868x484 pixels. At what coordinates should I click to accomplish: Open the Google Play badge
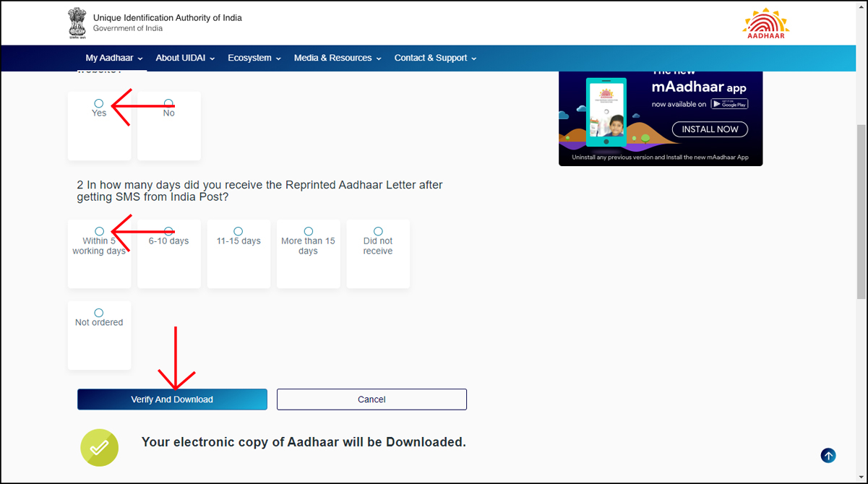click(730, 103)
